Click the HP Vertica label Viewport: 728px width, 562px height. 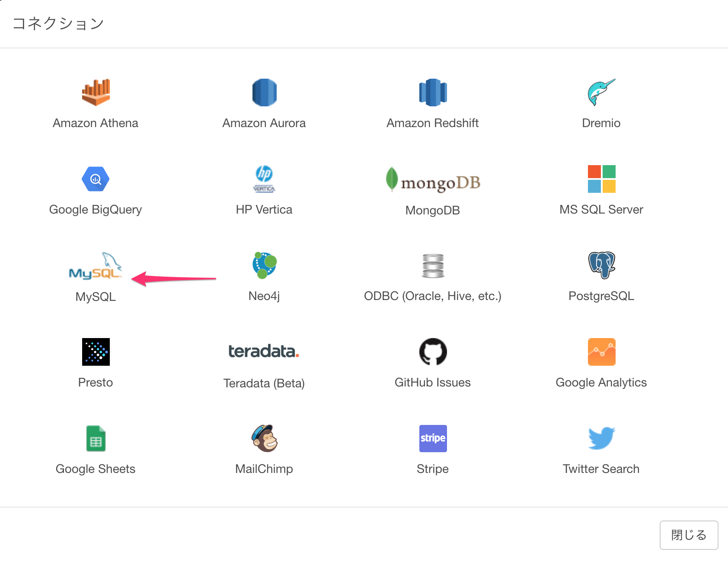264,210
